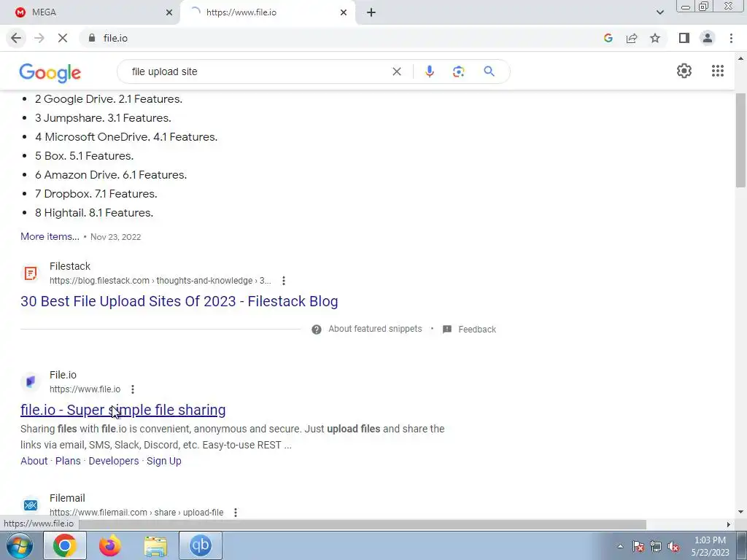Image resolution: width=747 pixels, height=560 pixels.
Task: Toggle the browser side panel
Action: [x=684, y=38]
